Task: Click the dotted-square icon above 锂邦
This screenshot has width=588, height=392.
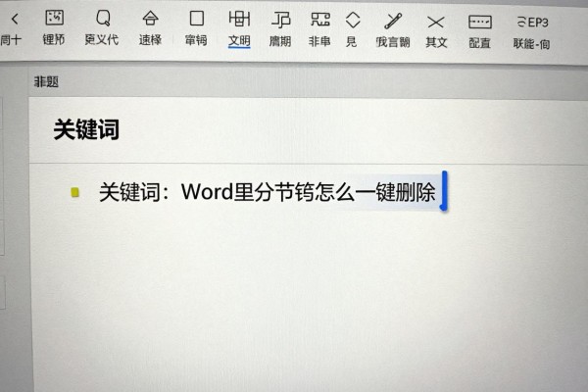Action: 54,18
